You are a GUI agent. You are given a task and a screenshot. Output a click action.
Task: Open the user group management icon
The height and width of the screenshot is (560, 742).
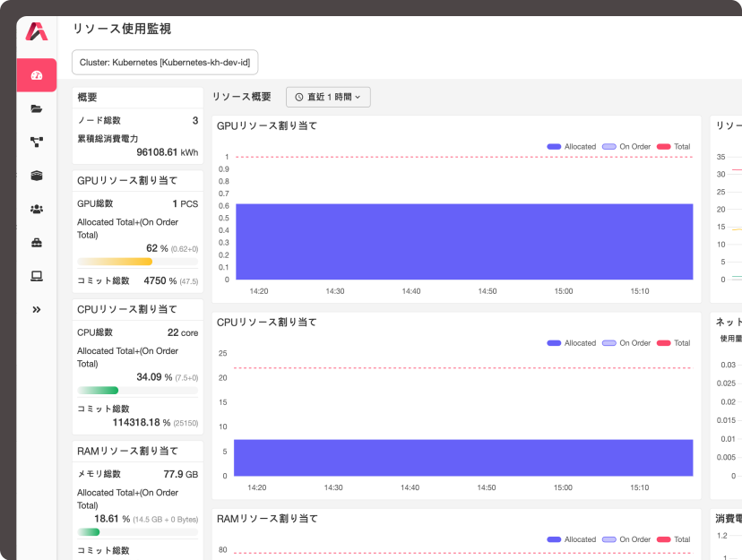pyautogui.click(x=36, y=209)
